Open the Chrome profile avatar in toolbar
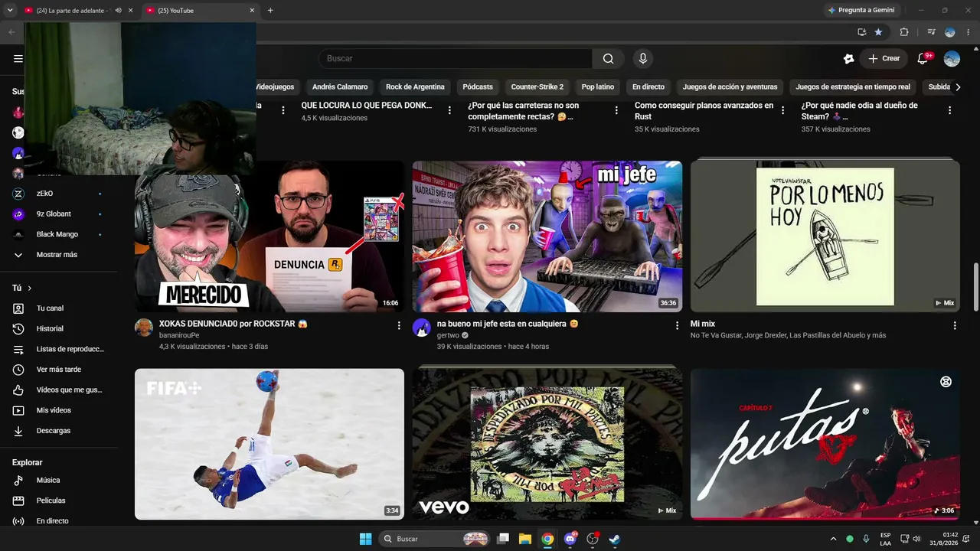This screenshot has height=551, width=980. (x=950, y=32)
